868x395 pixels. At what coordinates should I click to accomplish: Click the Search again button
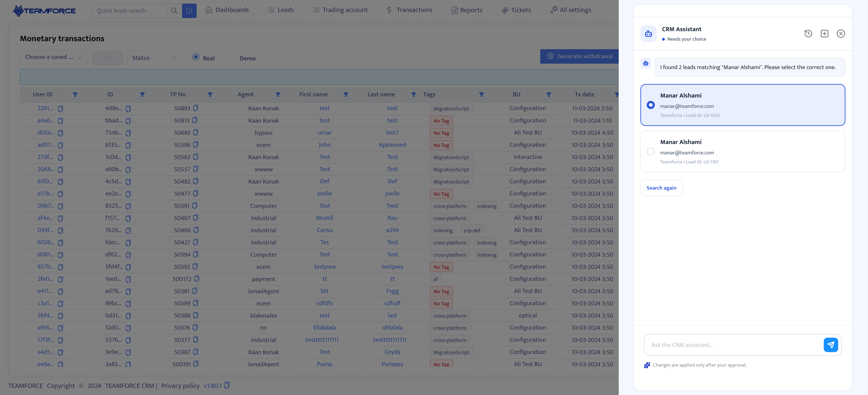[x=661, y=188]
